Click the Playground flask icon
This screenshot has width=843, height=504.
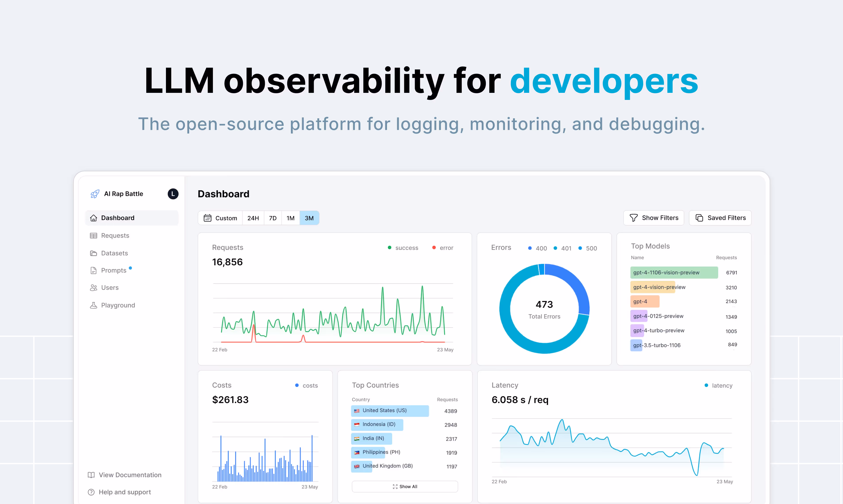pos(93,305)
